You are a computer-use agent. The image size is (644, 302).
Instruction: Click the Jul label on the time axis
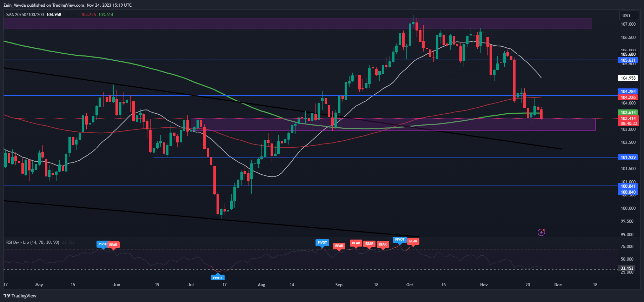pos(191,285)
